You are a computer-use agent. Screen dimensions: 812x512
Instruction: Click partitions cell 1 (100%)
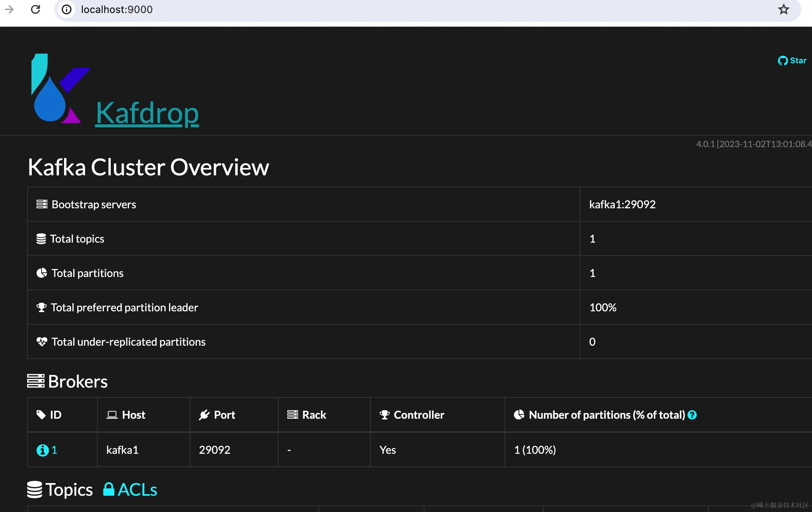[535, 450]
